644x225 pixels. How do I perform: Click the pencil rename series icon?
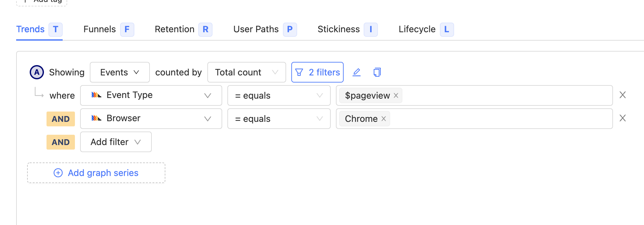357,72
